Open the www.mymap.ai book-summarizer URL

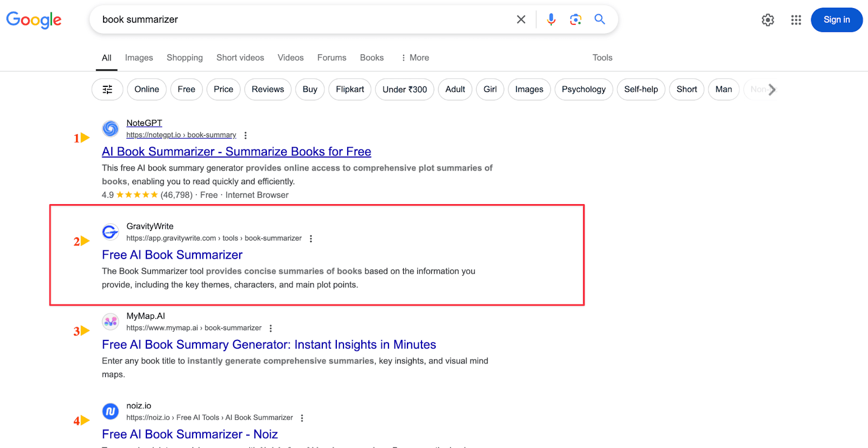194,328
